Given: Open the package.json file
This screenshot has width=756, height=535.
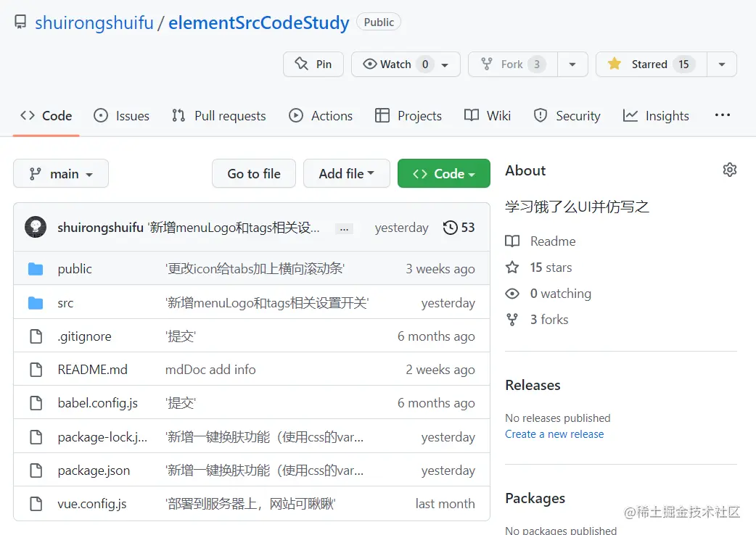Looking at the screenshot, I should pos(94,470).
